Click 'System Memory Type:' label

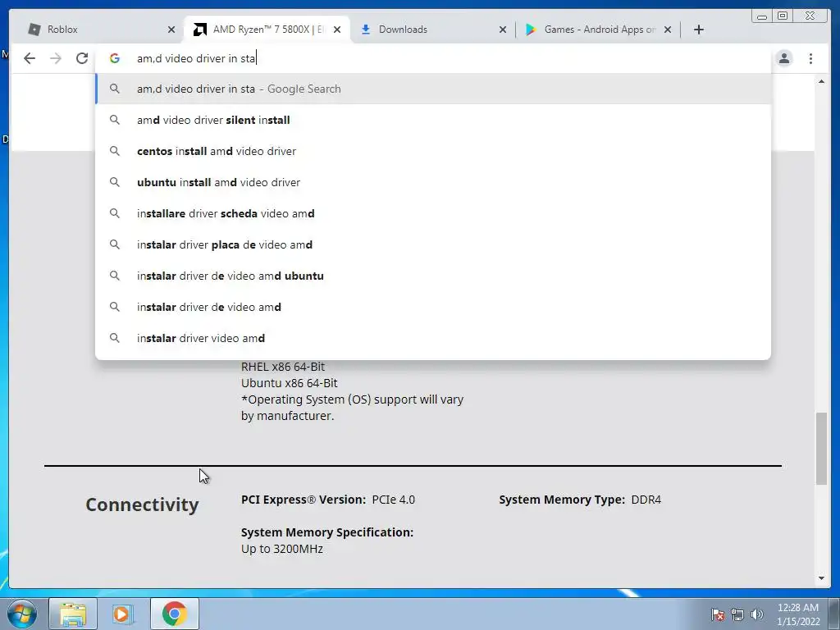pyautogui.click(x=562, y=500)
